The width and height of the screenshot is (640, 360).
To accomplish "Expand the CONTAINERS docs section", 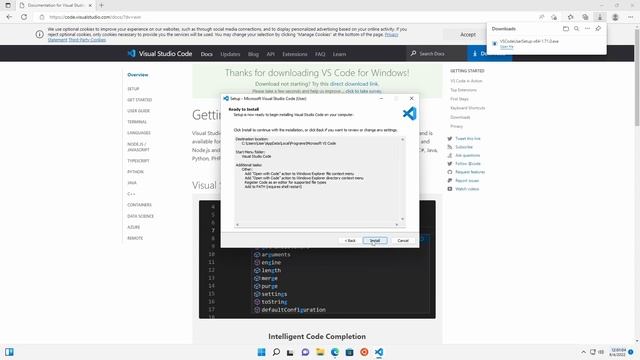I will point(139,205).
